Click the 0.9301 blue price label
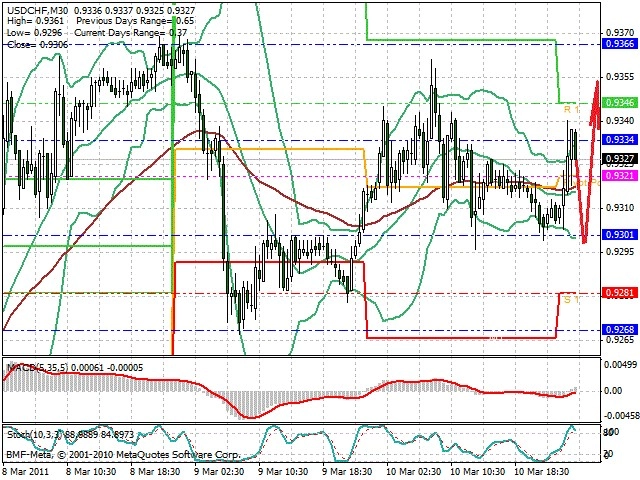This screenshot has height=480, width=640. (x=619, y=235)
